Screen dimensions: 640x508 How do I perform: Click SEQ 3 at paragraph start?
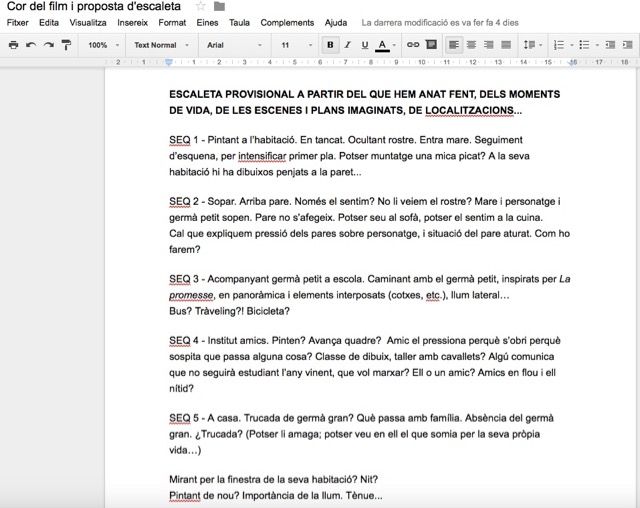coord(184,279)
